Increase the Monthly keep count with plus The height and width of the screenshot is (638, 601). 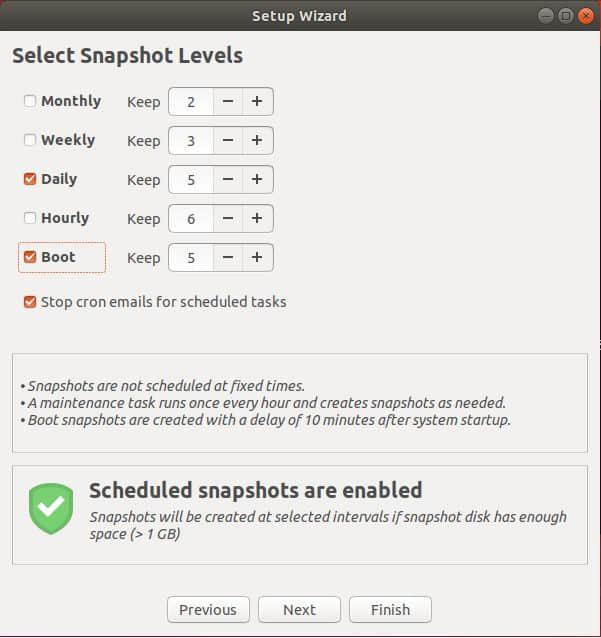click(257, 101)
